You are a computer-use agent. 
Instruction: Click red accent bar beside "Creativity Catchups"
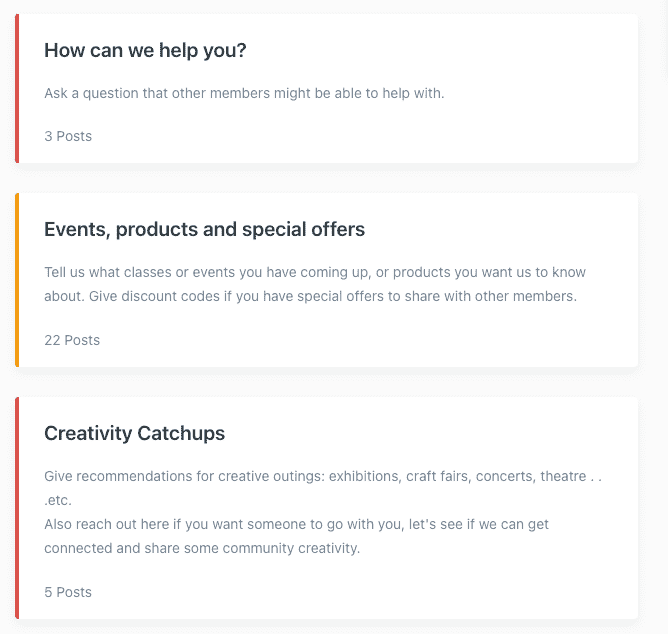[x=17, y=507]
